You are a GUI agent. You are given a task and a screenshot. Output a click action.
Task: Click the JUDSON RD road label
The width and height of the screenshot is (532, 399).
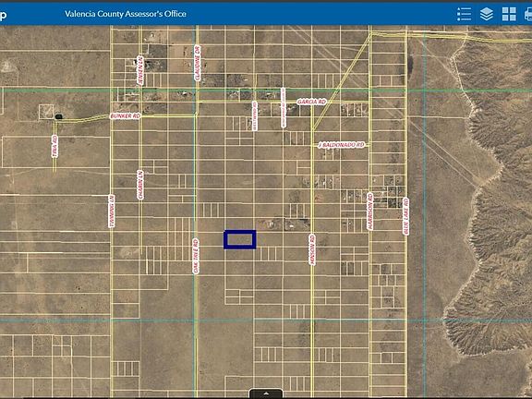[x=312, y=249]
